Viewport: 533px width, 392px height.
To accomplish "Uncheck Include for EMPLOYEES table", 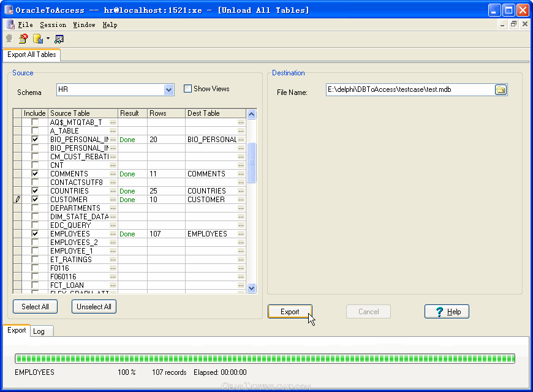I will point(35,234).
